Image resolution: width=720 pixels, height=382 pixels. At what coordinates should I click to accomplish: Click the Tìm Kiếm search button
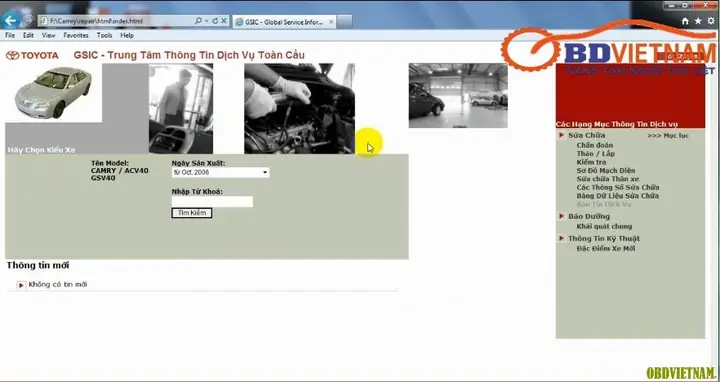pyautogui.click(x=191, y=213)
